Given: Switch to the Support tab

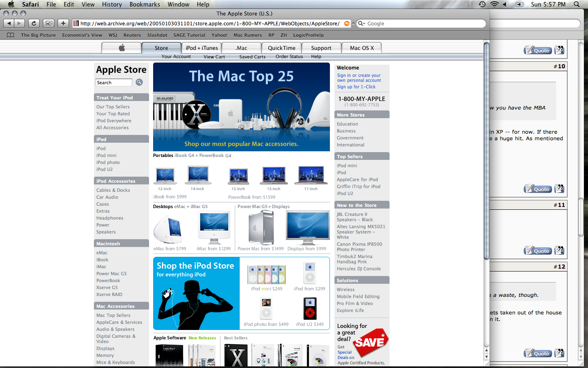Looking at the screenshot, I should pyautogui.click(x=321, y=48).
